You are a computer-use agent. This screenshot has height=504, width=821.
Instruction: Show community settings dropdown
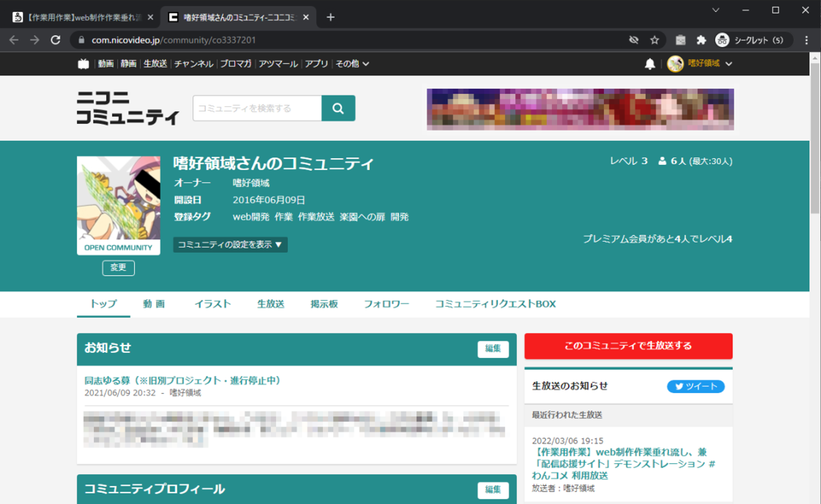pos(230,245)
